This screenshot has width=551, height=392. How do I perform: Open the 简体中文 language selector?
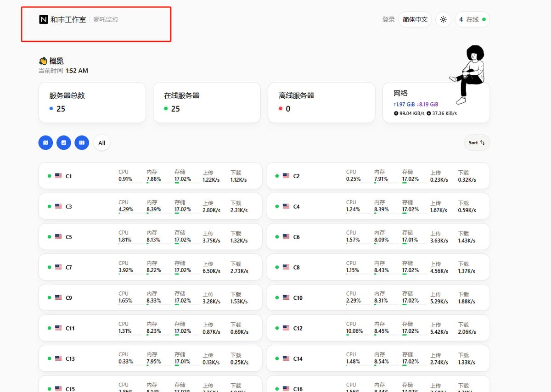(415, 19)
